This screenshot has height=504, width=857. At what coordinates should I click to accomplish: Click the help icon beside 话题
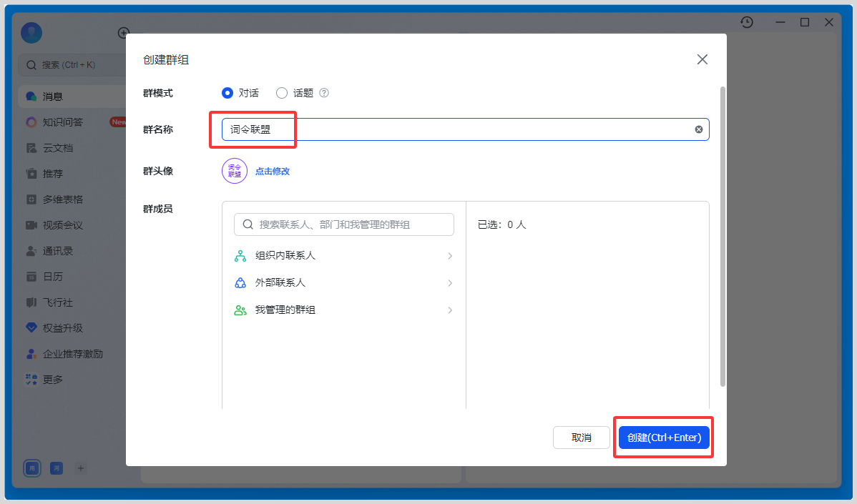(324, 93)
